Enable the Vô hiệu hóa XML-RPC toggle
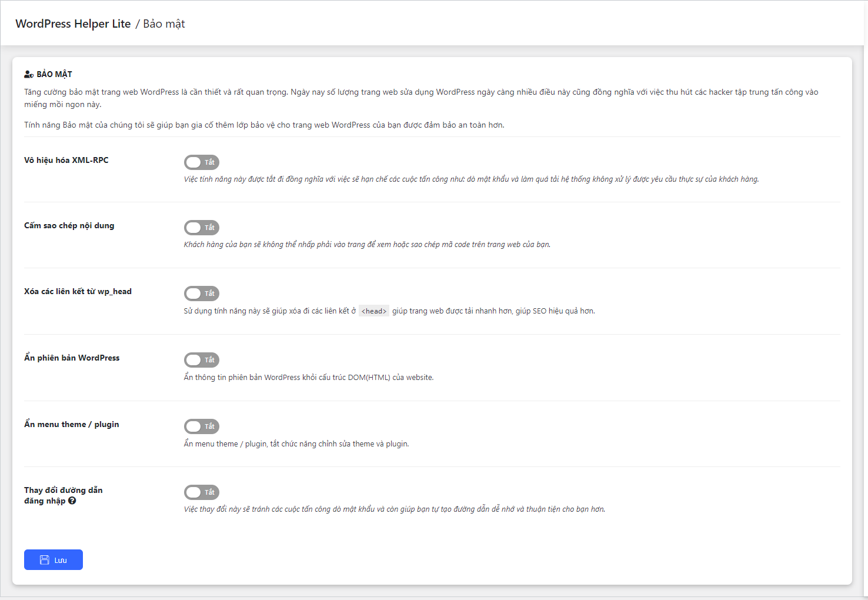Image resolution: width=868 pixels, height=600 pixels. 201,162
